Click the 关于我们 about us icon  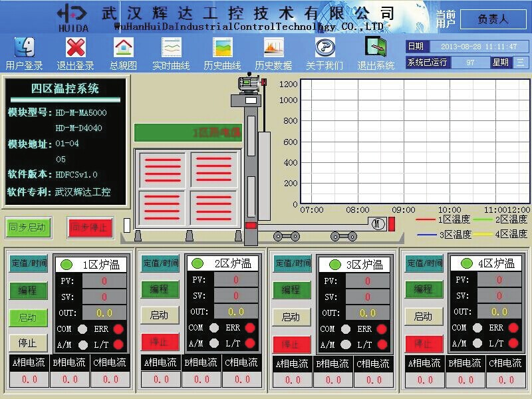[325, 47]
